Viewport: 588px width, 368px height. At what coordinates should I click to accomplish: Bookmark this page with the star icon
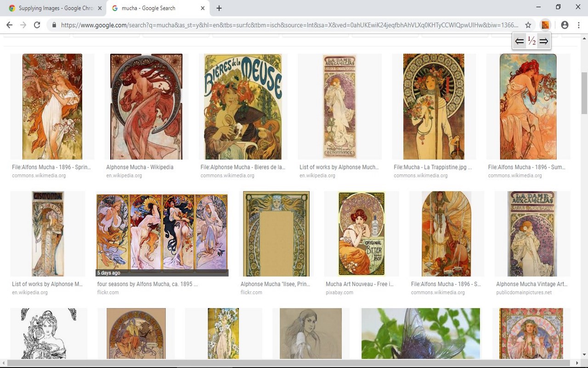tap(528, 25)
